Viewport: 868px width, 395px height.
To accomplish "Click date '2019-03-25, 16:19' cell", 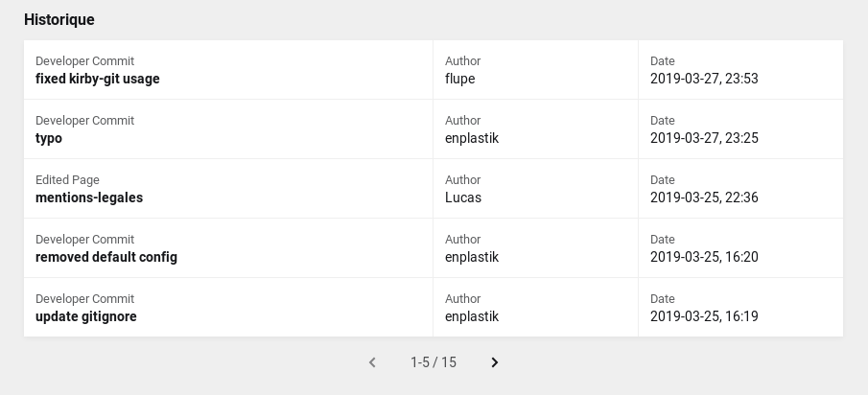I will 704,316.
